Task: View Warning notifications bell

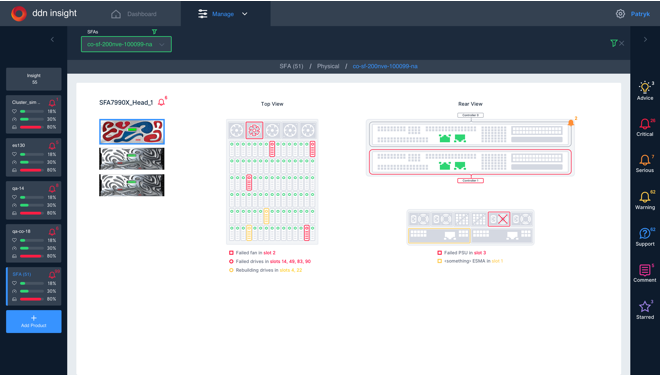Action: [x=644, y=197]
